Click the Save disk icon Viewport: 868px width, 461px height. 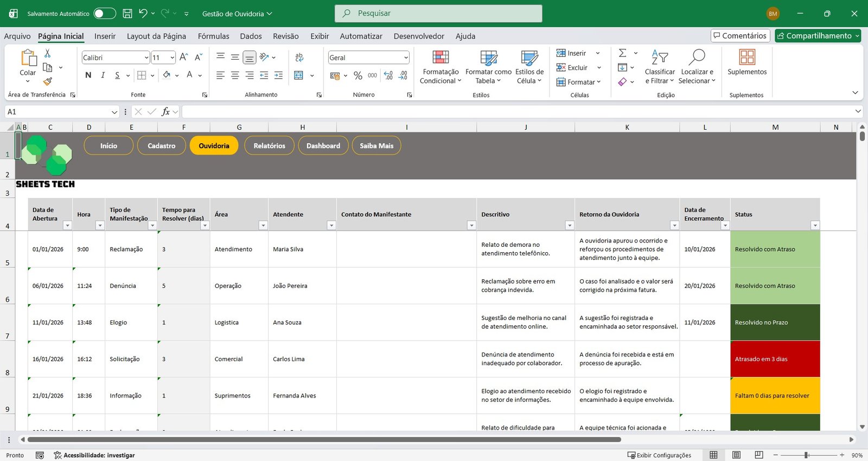click(127, 14)
